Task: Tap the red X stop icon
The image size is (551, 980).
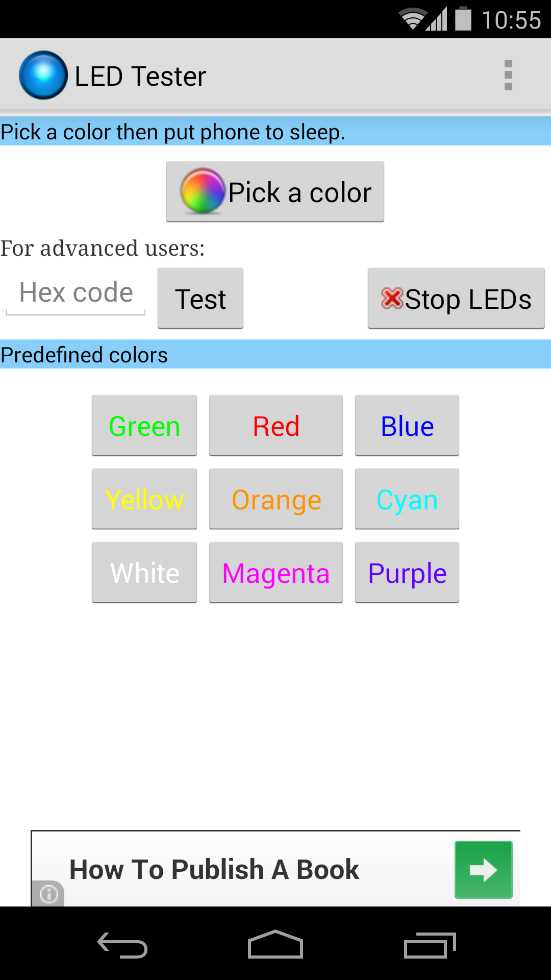Action: pyautogui.click(x=392, y=298)
